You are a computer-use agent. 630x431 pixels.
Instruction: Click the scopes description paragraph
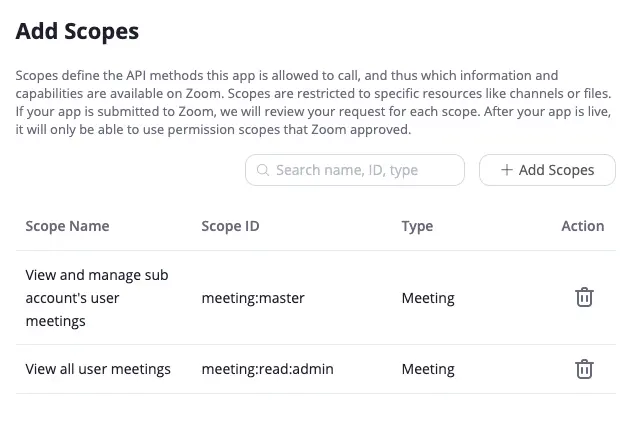tap(313, 102)
